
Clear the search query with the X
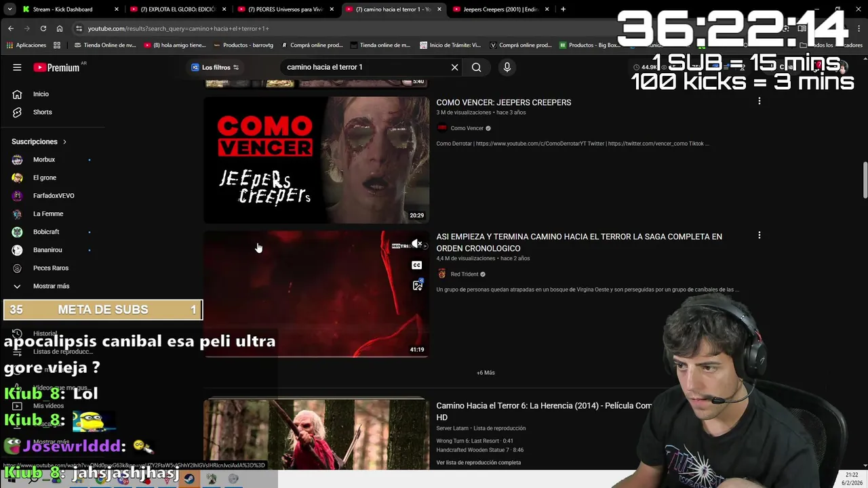(x=454, y=67)
